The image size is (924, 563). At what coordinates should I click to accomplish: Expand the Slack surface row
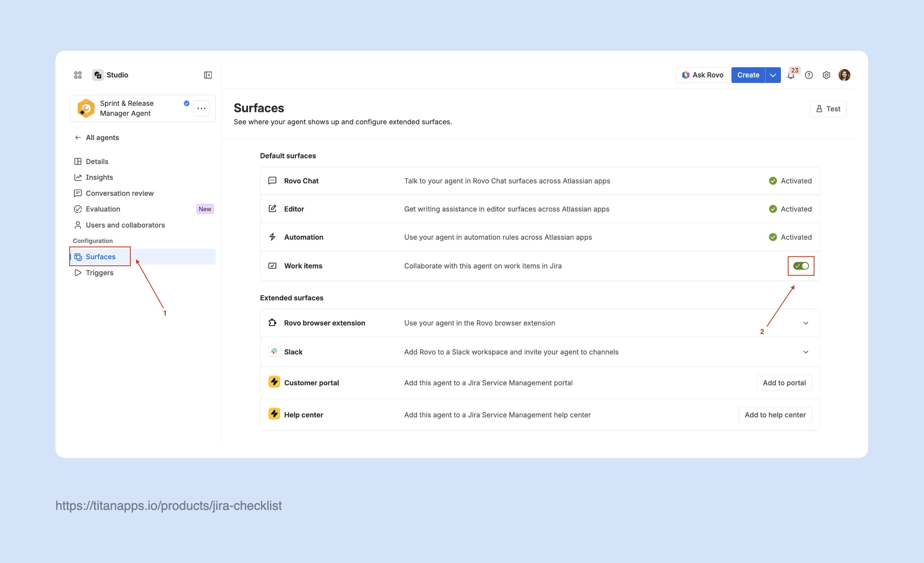(x=806, y=352)
